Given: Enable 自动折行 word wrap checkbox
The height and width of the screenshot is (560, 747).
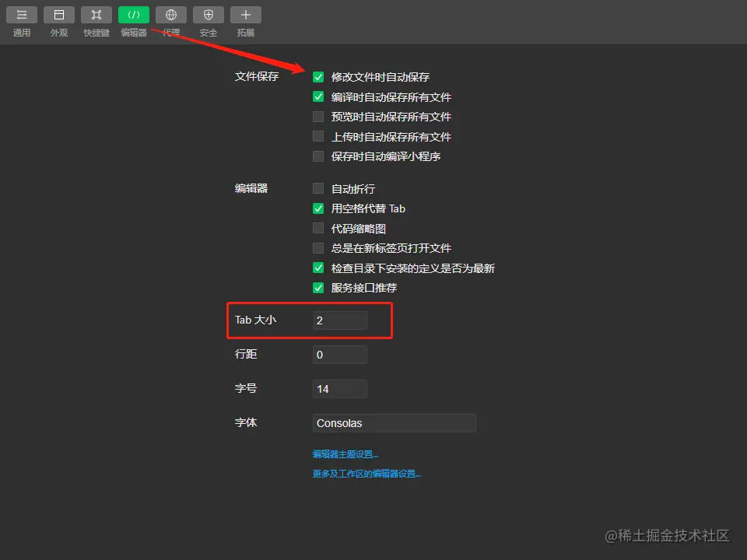Looking at the screenshot, I should coord(318,188).
